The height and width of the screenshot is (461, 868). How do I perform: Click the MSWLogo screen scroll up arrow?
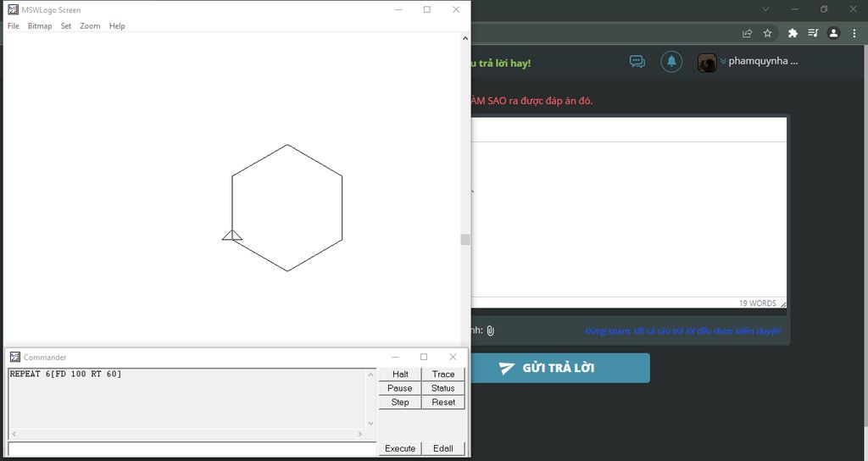coord(465,38)
